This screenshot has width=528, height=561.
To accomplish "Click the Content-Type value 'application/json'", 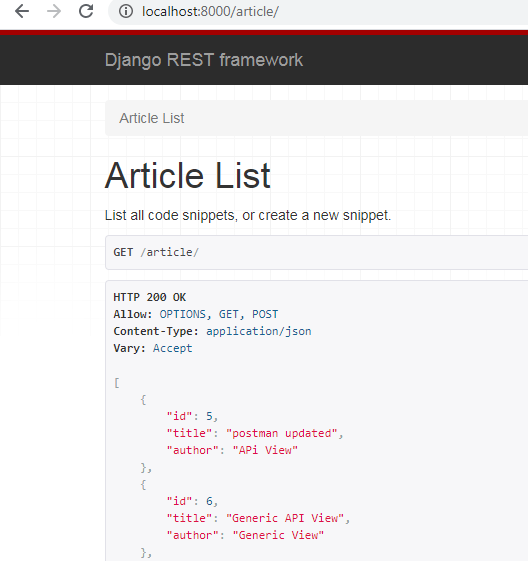I will point(259,331).
